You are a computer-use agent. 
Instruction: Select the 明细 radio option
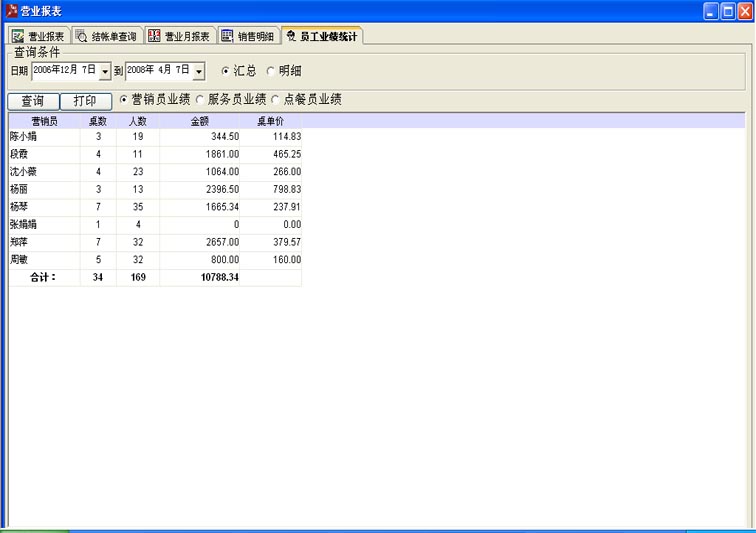(x=270, y=71)
